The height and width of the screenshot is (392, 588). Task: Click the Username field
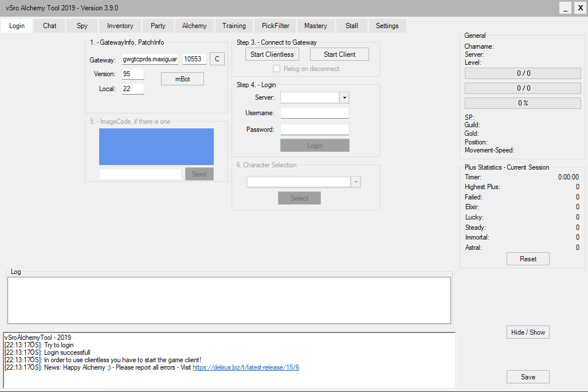point(315,113)
